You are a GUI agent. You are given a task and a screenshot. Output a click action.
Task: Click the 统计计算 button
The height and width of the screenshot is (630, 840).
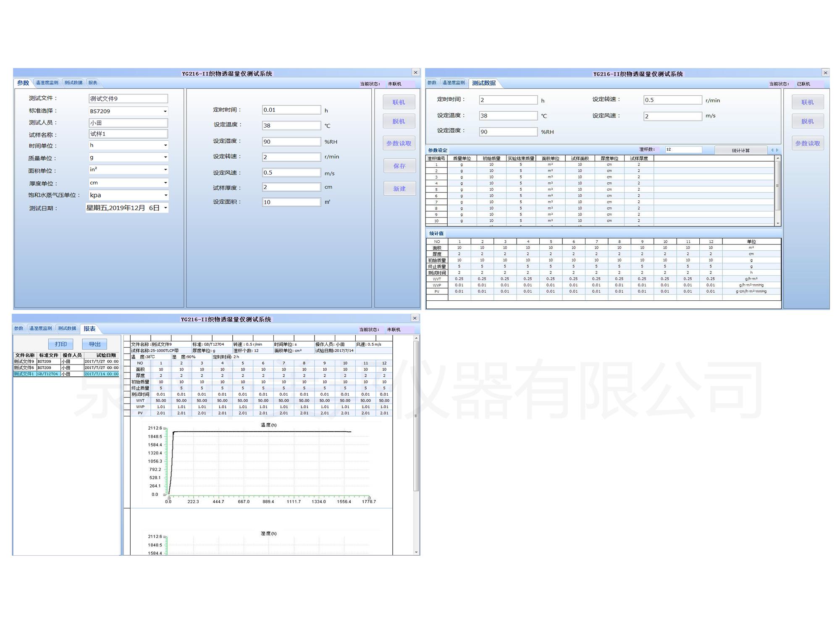click(x=740, y=150)
